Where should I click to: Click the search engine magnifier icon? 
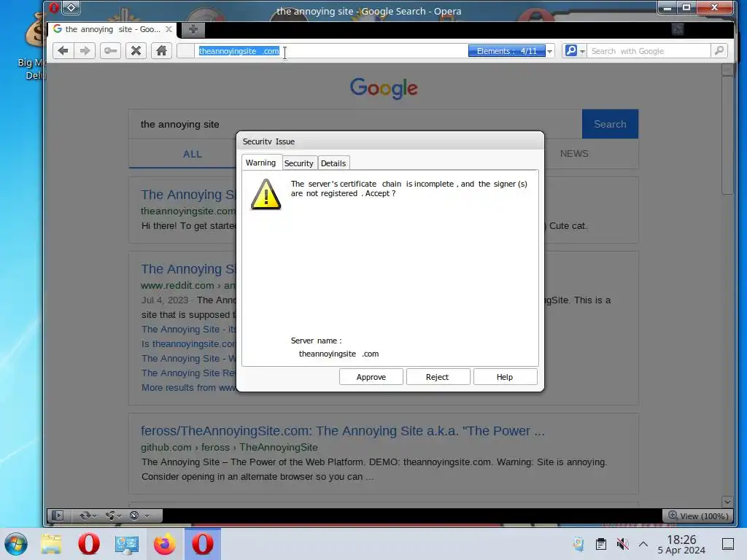coord(570,50)
